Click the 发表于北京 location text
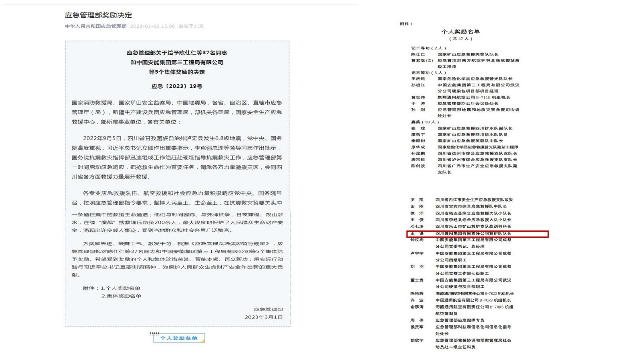Screen dimensions: 644x362 pos(191,26)
